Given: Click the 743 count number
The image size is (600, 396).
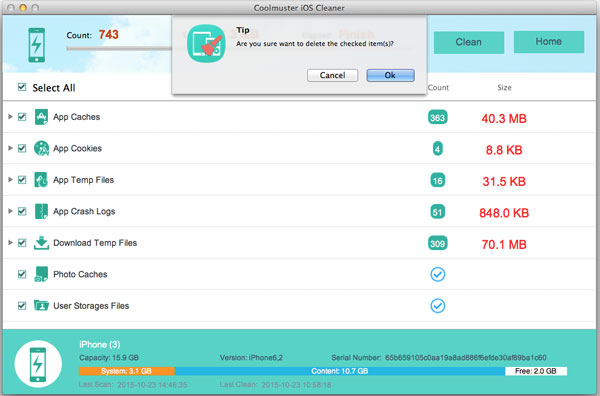Looking at the screenshot, I should coord(109,35).
